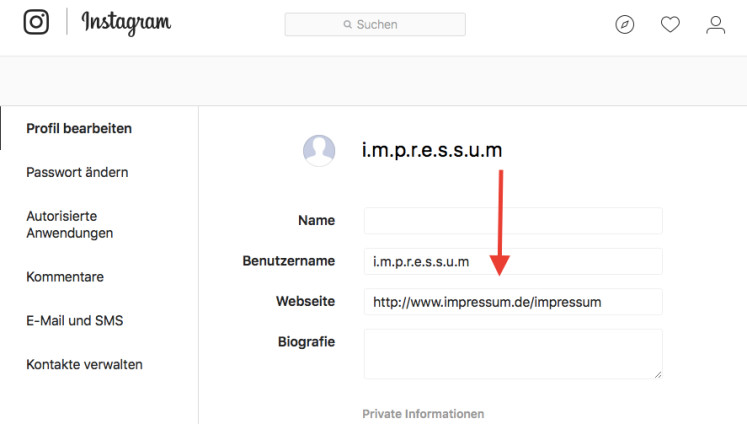
Task: Open Autorisierte Anwendungen section
Action: (70, 224)
